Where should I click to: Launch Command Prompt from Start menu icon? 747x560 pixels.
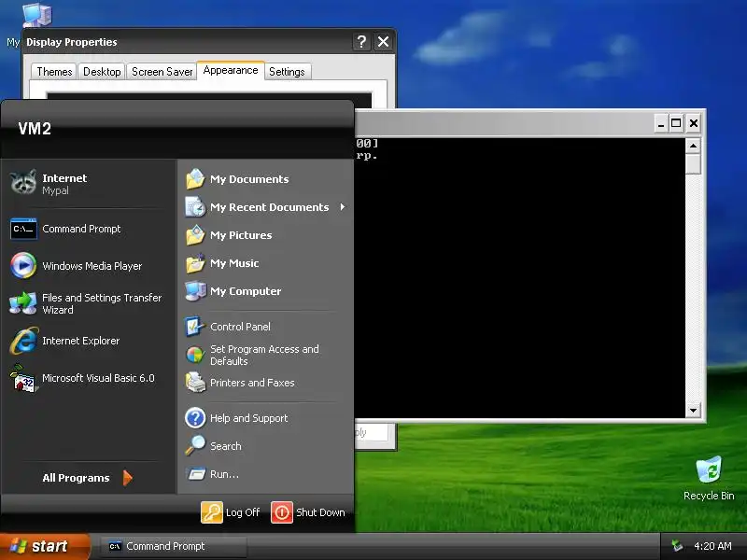pos(23,229)
